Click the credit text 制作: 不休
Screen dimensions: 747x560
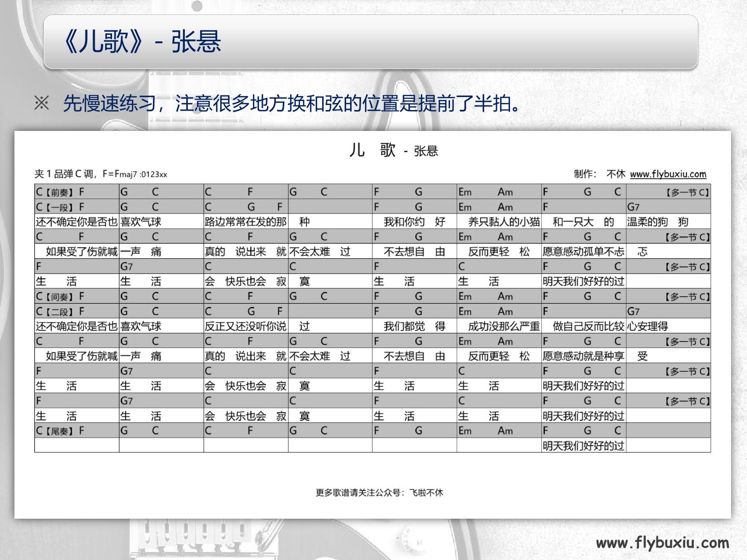[599, 174]
